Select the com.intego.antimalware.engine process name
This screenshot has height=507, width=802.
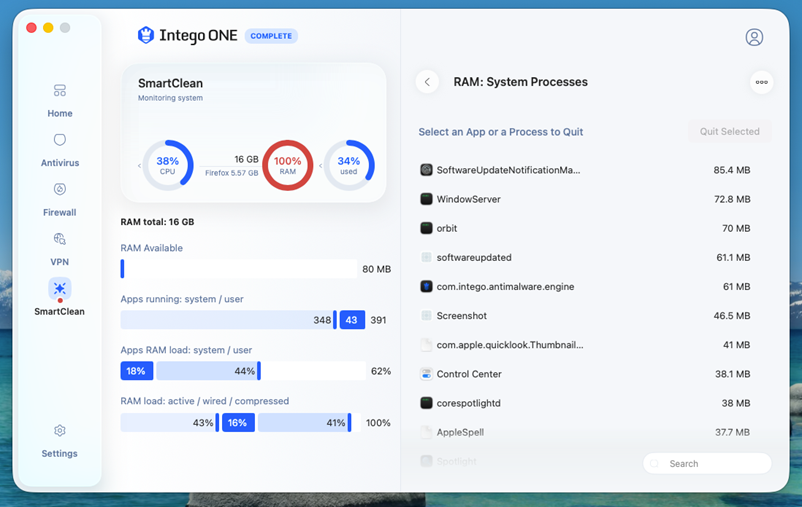coord(505,286)
